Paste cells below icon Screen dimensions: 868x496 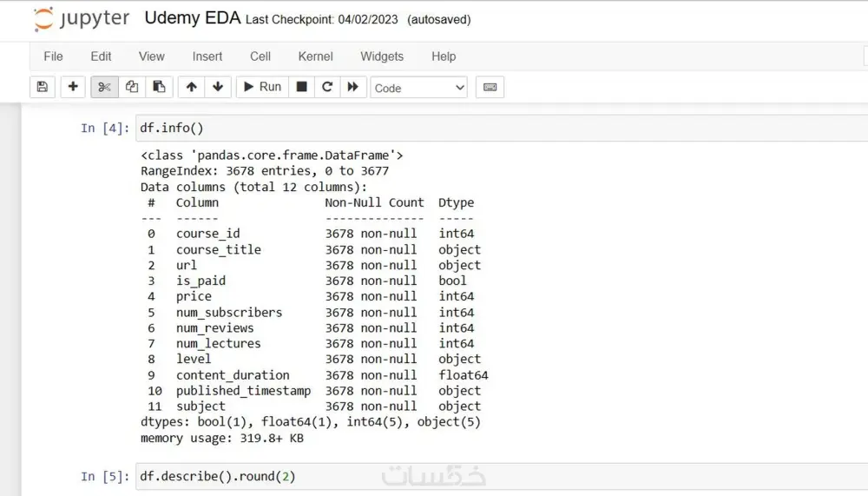point(159,87)
